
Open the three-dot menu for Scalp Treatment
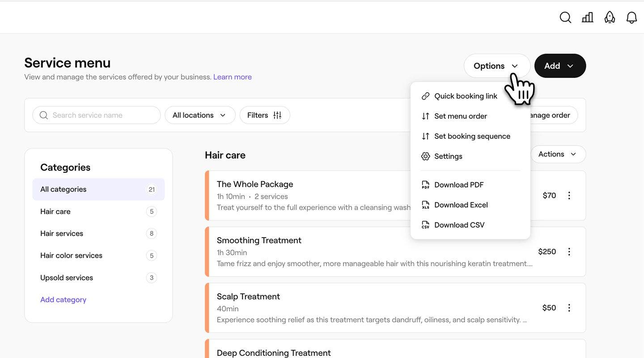[568, 307]
